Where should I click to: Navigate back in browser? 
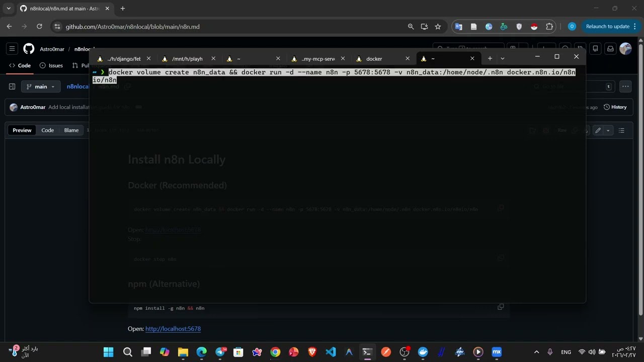[9, 27]
